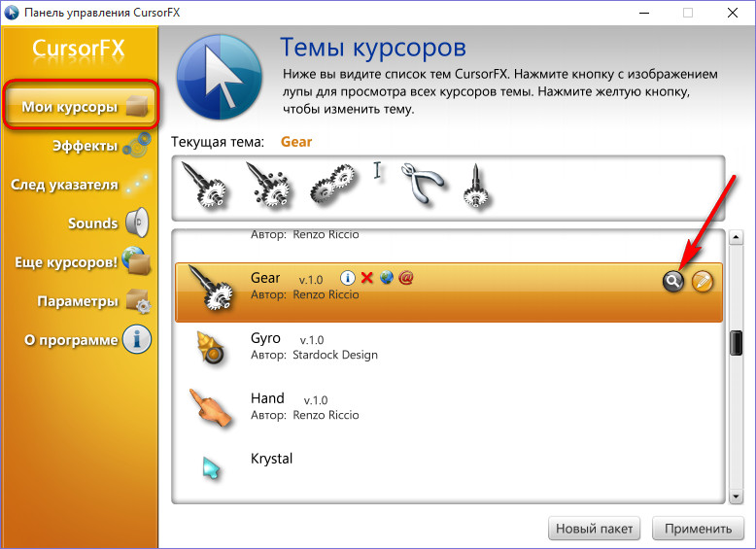The image size is (756, 549).
Task: Click the current theme label Gear in orange
Action: click(296, 142)
